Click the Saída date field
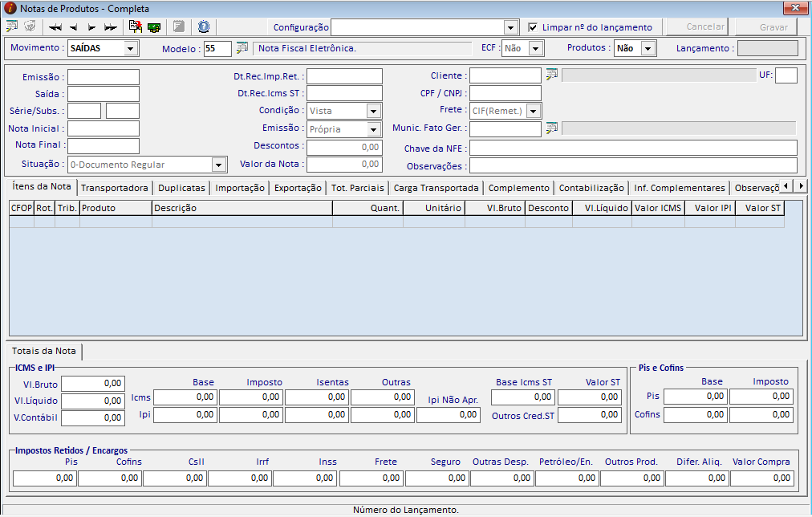 pos(104,94)
